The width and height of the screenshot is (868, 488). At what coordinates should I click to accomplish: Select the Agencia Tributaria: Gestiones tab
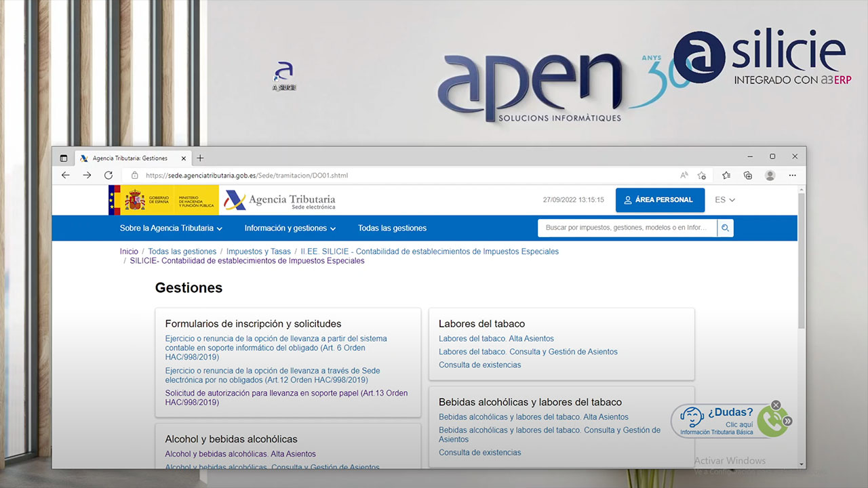tap(129, 158)
